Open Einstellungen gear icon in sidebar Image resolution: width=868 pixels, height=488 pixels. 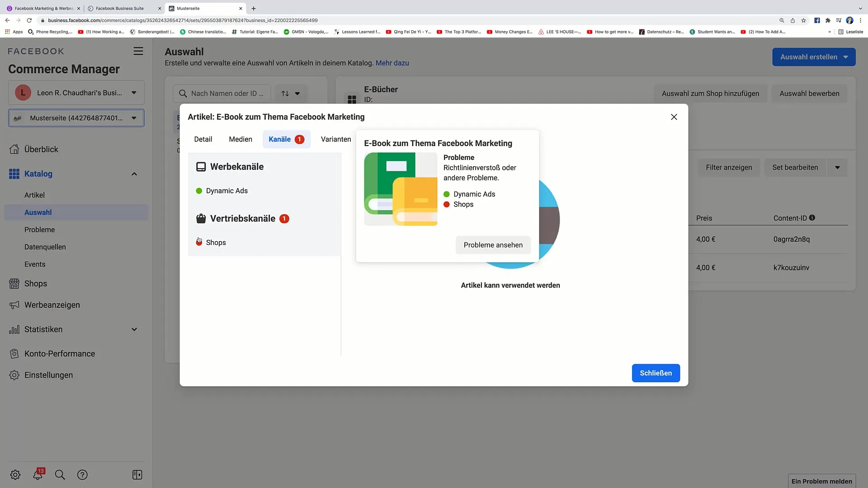pos(14,375)
